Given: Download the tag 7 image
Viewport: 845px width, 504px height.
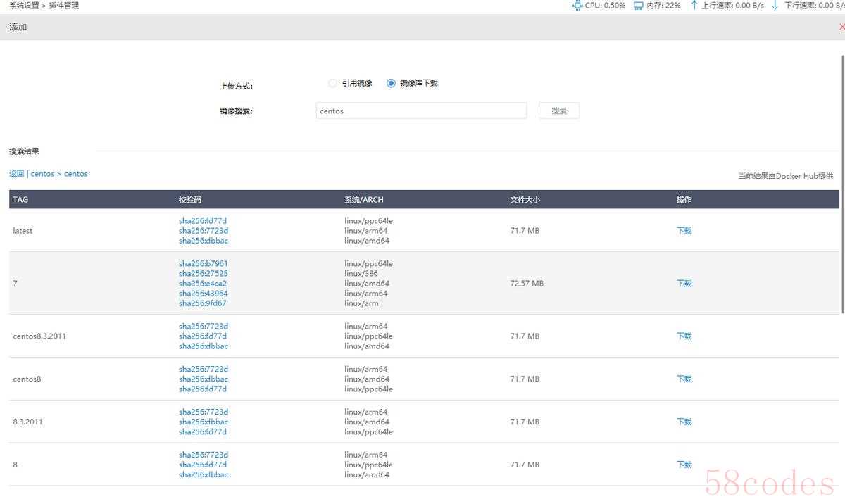Looking at the screenshot, I should tap(684, 283).
